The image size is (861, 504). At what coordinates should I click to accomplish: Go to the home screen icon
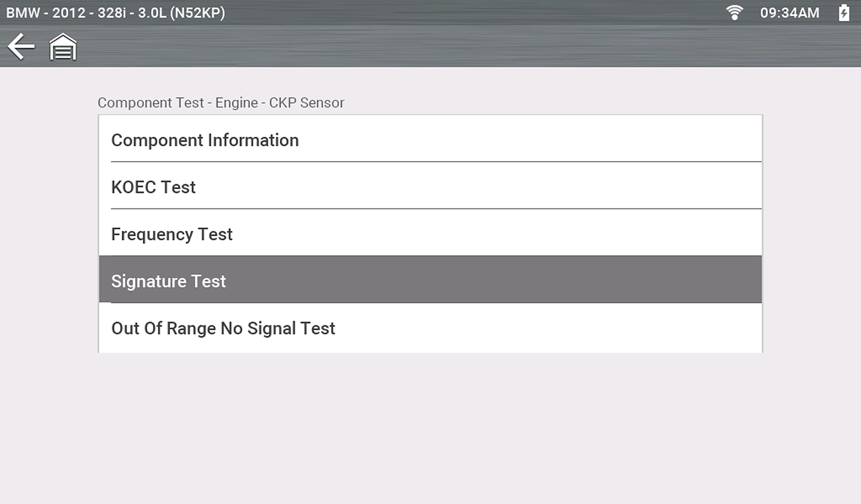point(63,47)
